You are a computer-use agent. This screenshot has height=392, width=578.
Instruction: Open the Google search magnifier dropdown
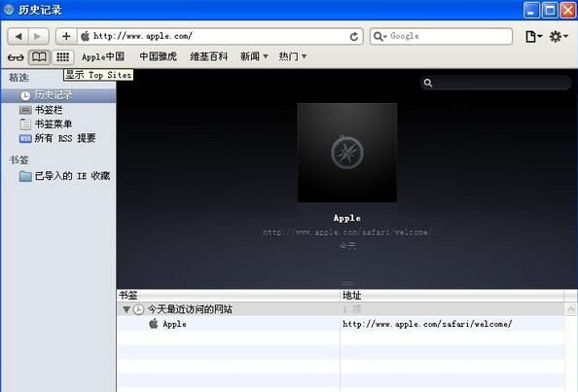coord(379,36)
